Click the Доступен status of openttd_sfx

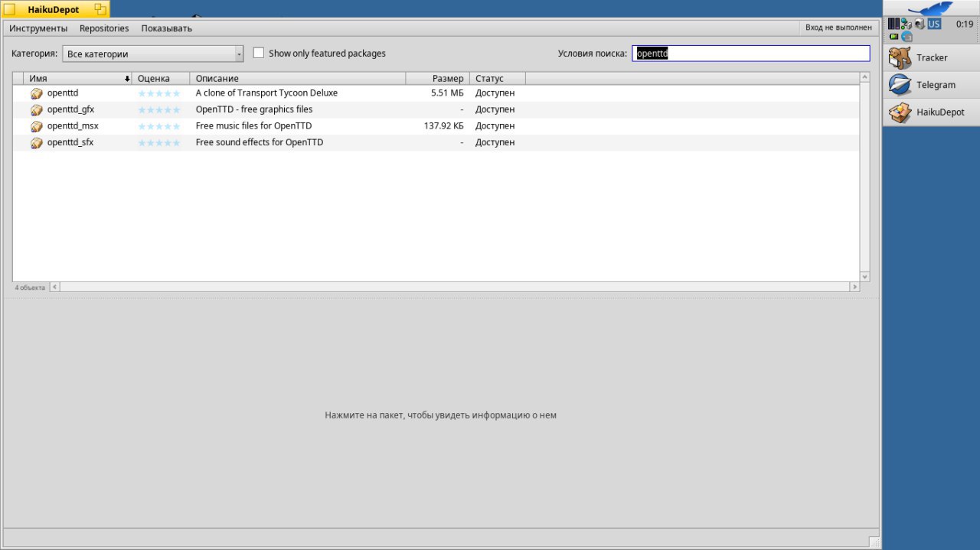click(x=495, y=142)
